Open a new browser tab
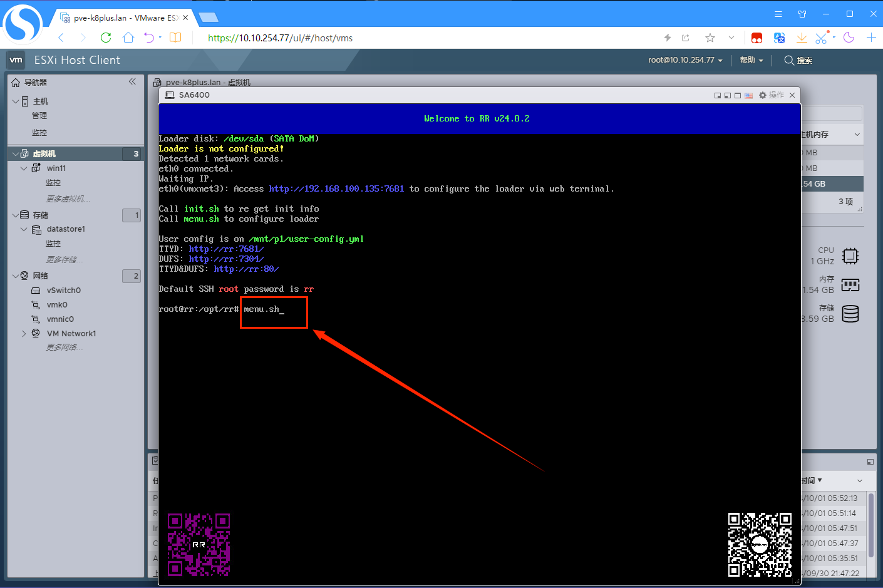The width and height of the screenshot is (883, 588). (209, 18)
